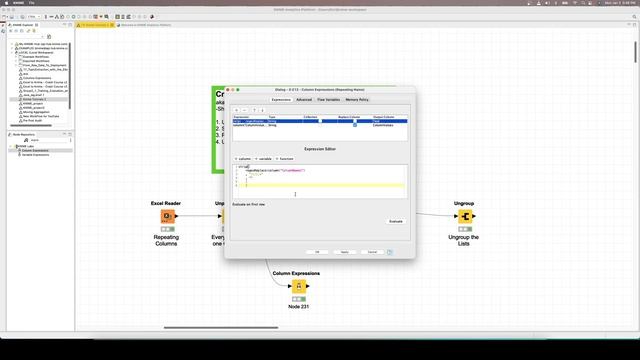Screen dimensions: 640x360
Task: Click the KNIME Explorer filter field
Action: (x=26, y=37)
